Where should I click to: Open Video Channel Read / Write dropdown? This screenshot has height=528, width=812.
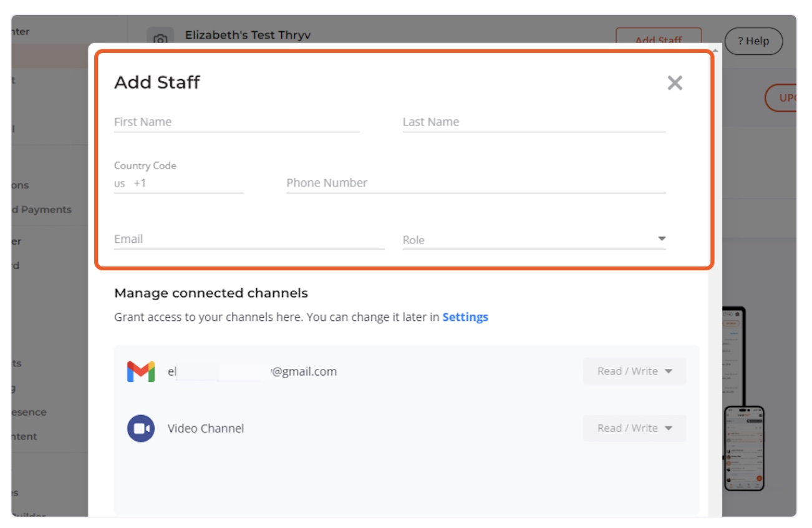(x=634, y=428)
